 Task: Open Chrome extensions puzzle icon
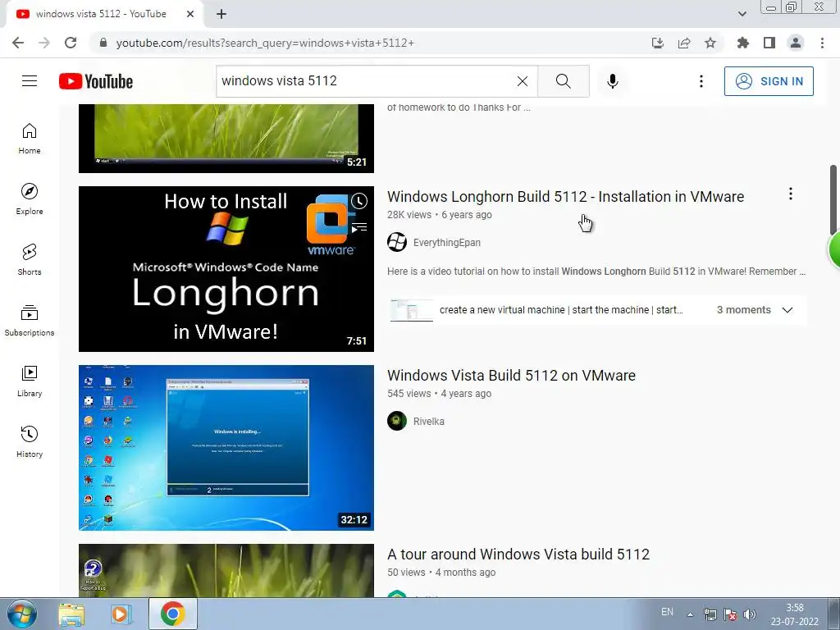coord(743,43)
